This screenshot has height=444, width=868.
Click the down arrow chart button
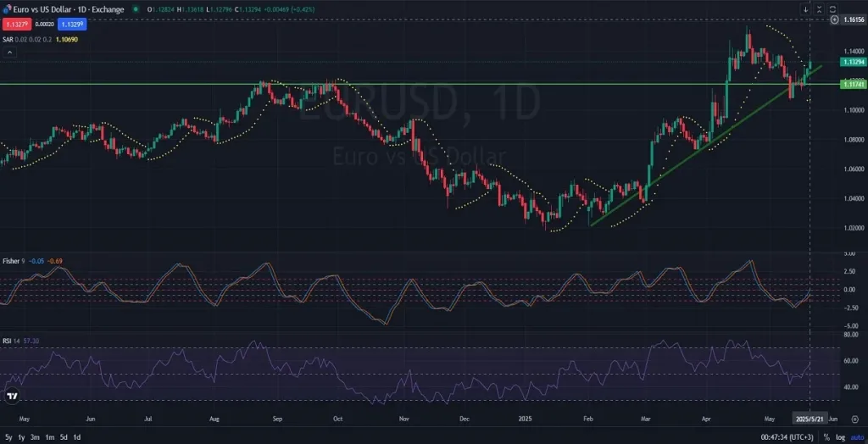coord(806,9)
